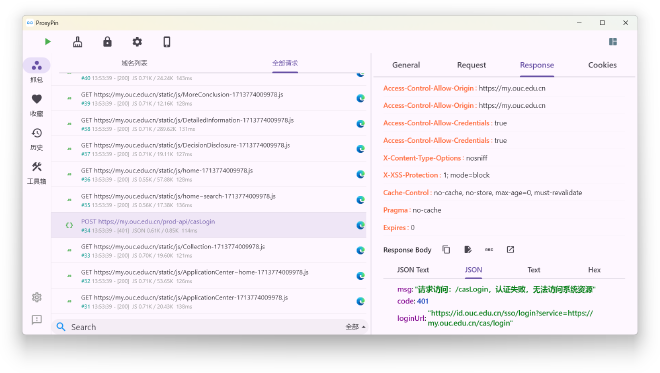This screenshot has height=373, width=660.
Task: Click the search magnifier icon
Action: point(61,327)
